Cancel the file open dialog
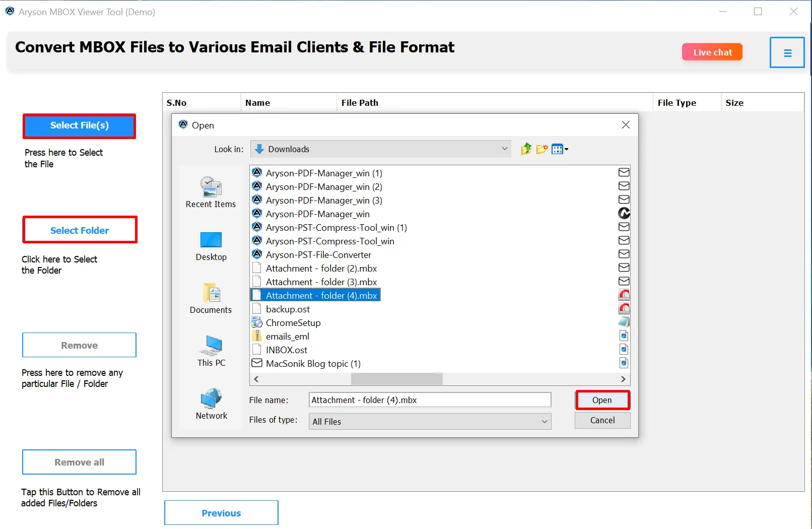Viewport: 812px width, 529px height. pos(602,420)
